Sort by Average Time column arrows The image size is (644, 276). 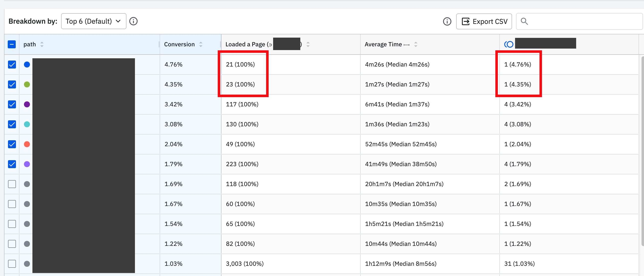(416, 44)
